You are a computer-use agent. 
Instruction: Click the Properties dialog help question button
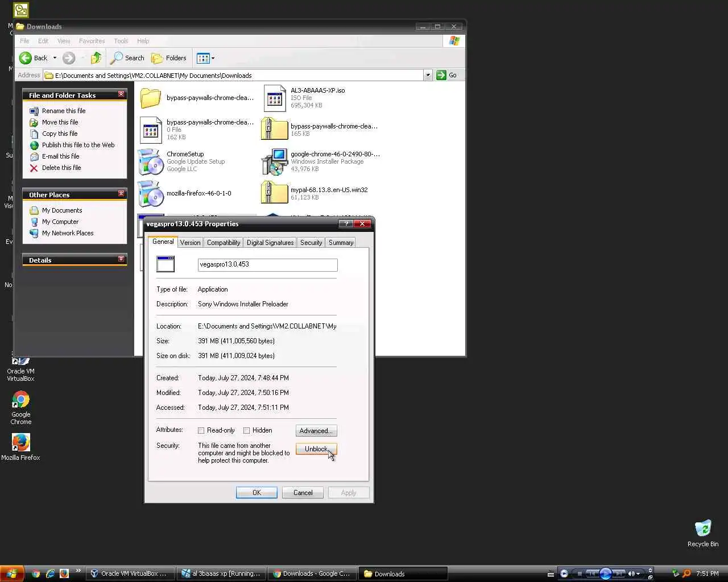346,224
